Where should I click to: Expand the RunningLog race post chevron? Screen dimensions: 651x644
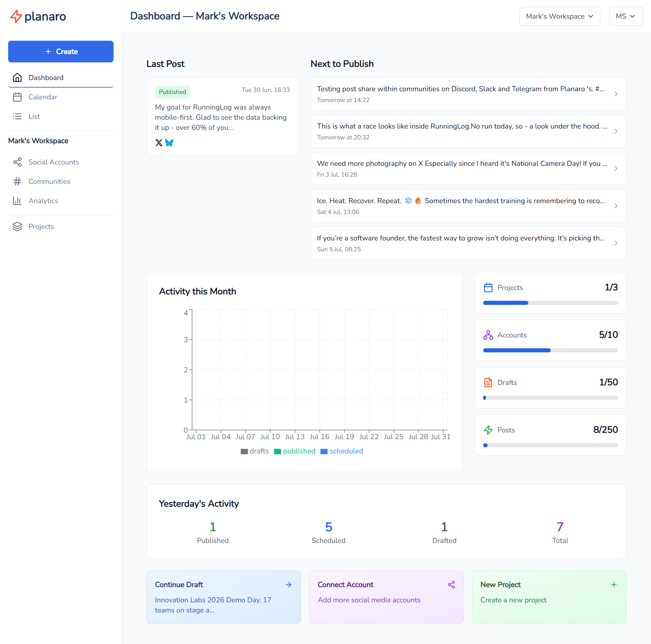(x=616, y=131)
